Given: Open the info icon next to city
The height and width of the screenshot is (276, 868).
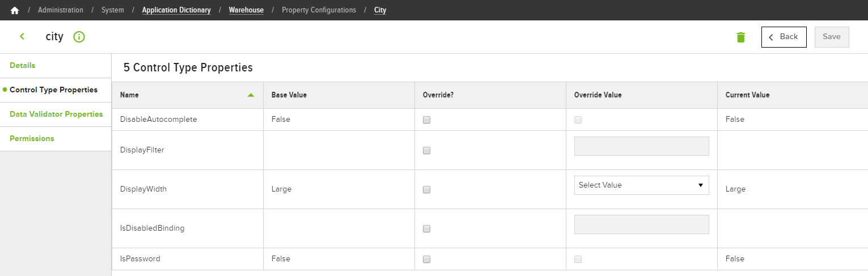Looking at the screenshot, I should coord(79,37).
